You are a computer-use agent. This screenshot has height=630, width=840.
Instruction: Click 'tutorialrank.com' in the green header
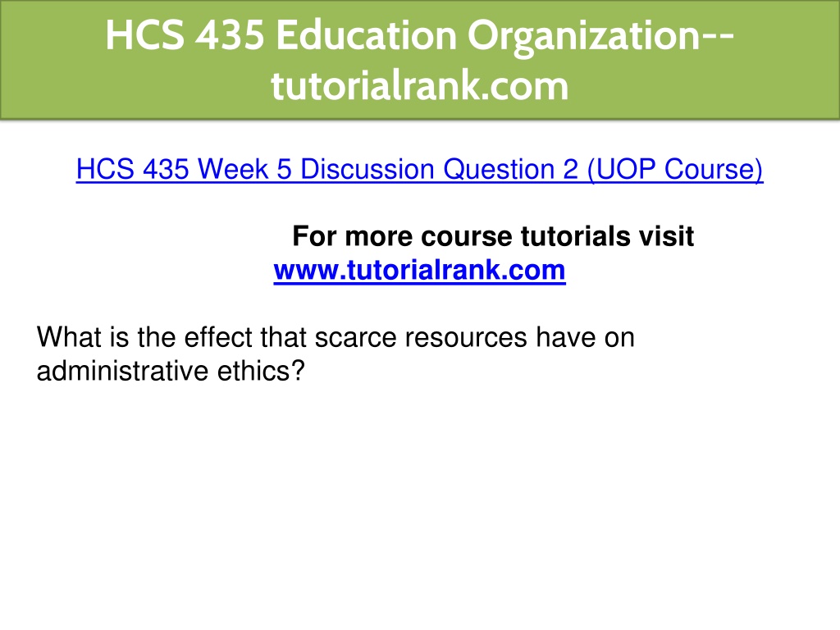[x=419, y=85]
